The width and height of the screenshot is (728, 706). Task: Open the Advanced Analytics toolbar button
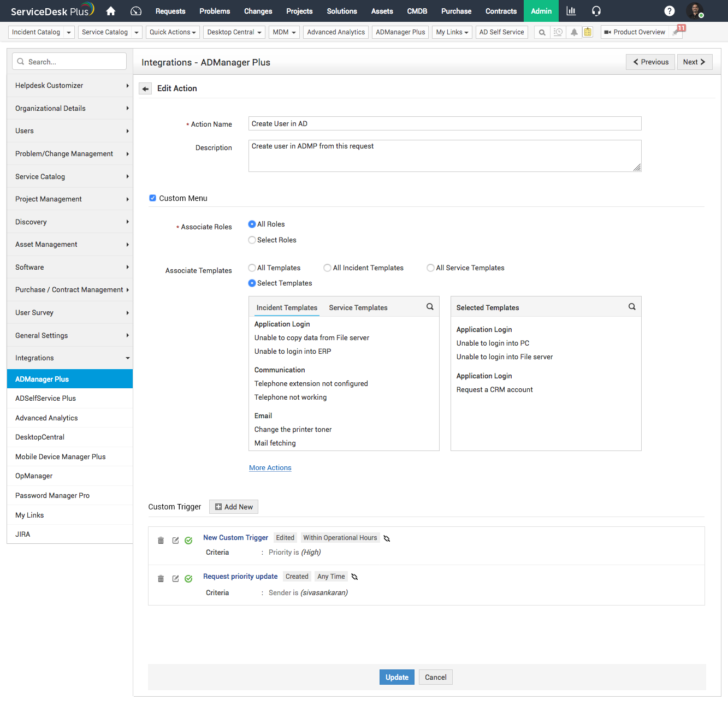pyautogui.click(x=336, y=32)
